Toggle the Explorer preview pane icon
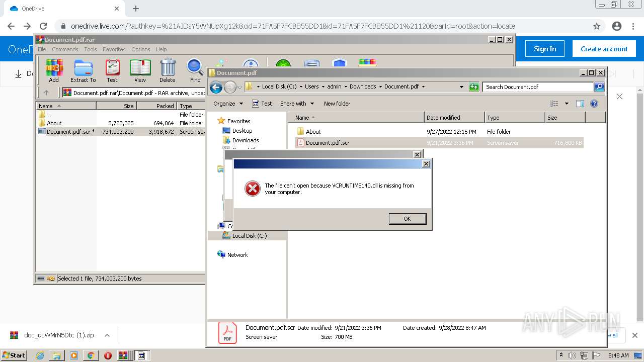Viewport: 644px width, 362px height. (580, 104)
